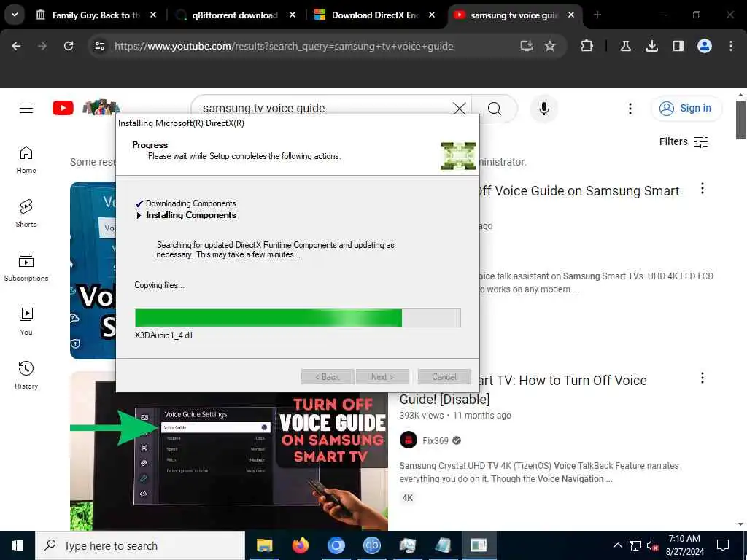Click the DirectX installer progress bar
This screenshot has height=560, width=747.
[x=298, y=318]
